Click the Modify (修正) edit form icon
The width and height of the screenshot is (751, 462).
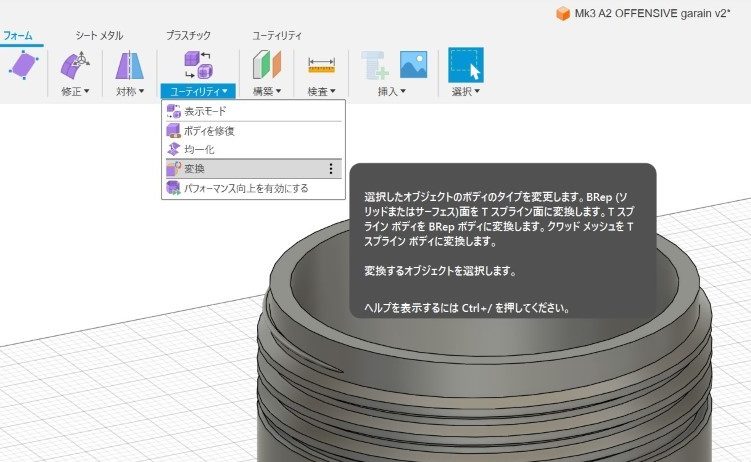(x=75, y=66)
